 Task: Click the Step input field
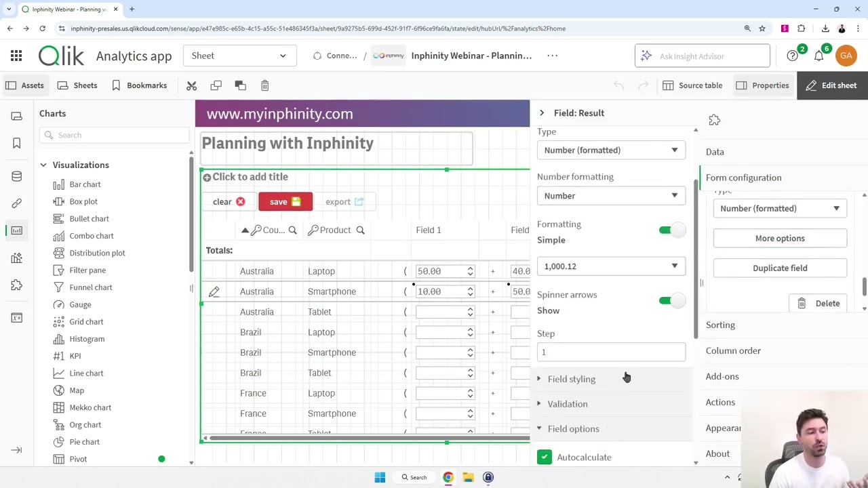coord(611,352)
